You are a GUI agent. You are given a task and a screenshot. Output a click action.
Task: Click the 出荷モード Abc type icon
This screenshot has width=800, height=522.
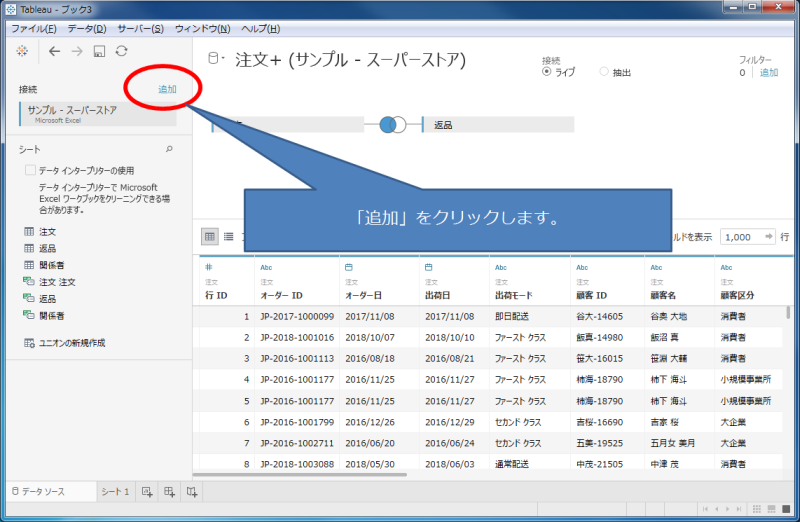pos(501,267)
